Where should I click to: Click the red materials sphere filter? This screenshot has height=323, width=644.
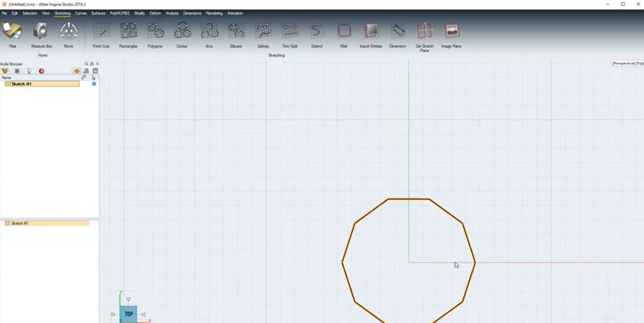point(41,71)
